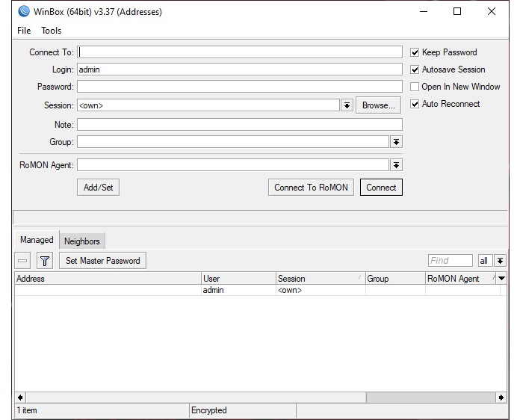The image size is (520, 420).
Task: Click into the Password field
Action: 240,87
